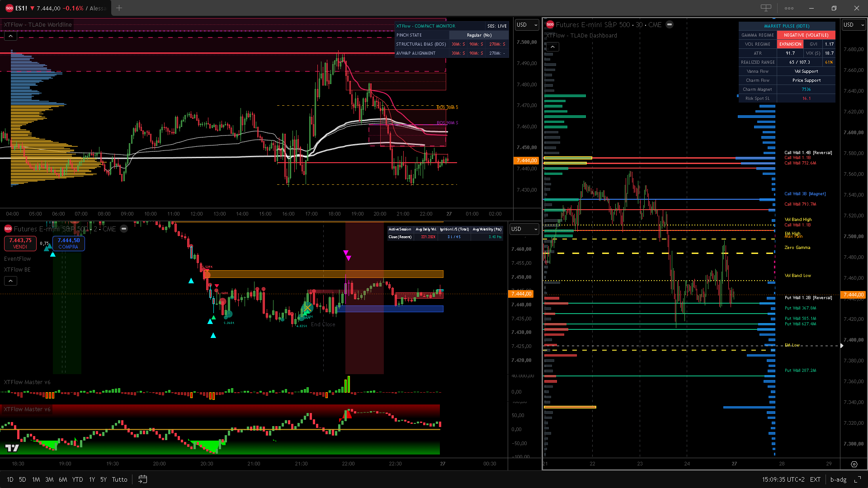This screenshot has width=868, height=488.
Task: Click the 7.444,00 price label on Worldline axis
Action: 526,160
